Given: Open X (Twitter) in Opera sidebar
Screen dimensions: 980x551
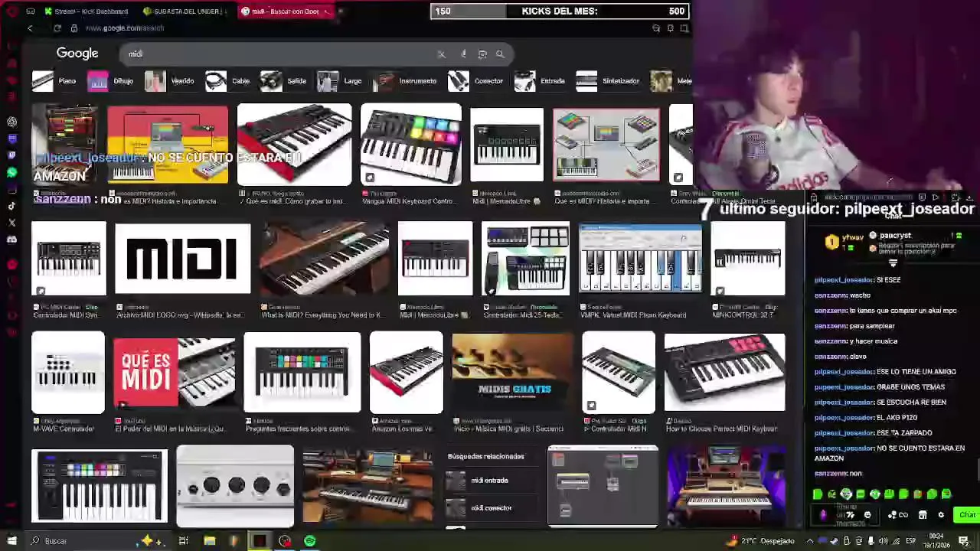Looking at the screenshot, I should [x=12, y=223].
